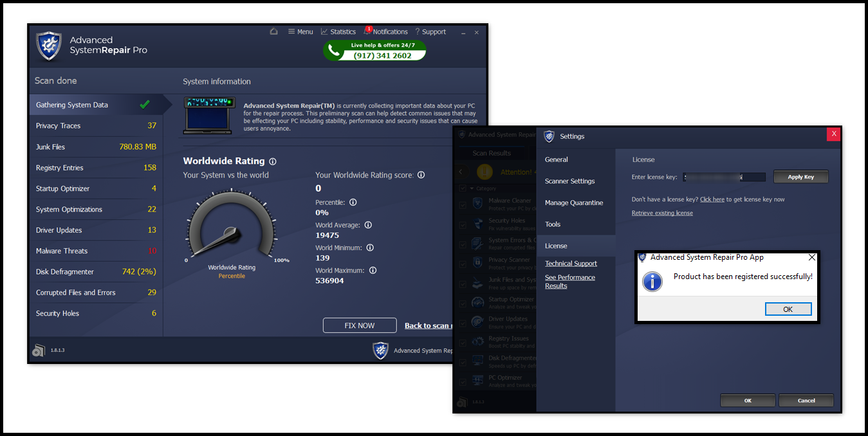The height and width of the screenshot is (436, 868).
Task: Toggle the Security Holes checkbox in Scan Results
Action: pyautogui.click(x=463, y=224)
